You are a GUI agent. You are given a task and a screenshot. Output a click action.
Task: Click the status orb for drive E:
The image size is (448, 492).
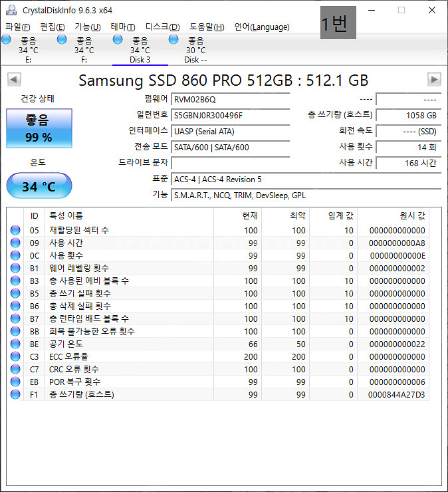[6, 39]
